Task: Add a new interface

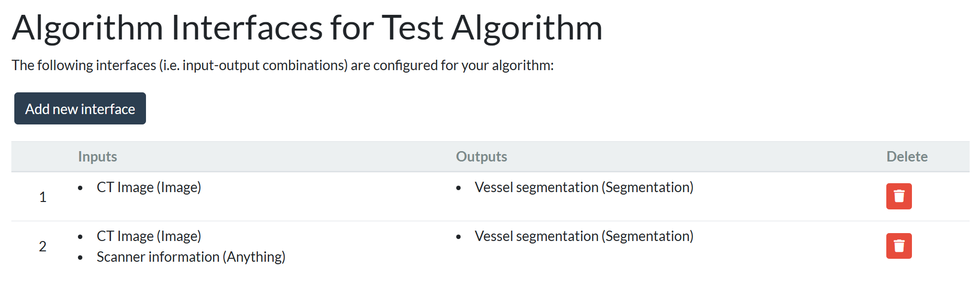Action: click(x=80, y=109)
